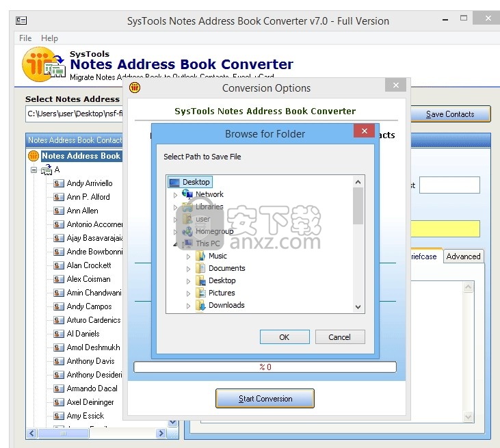The height and width of the screenshot is (448, 500).
Task: Collapse the This PC node
Action: point(175,244)
